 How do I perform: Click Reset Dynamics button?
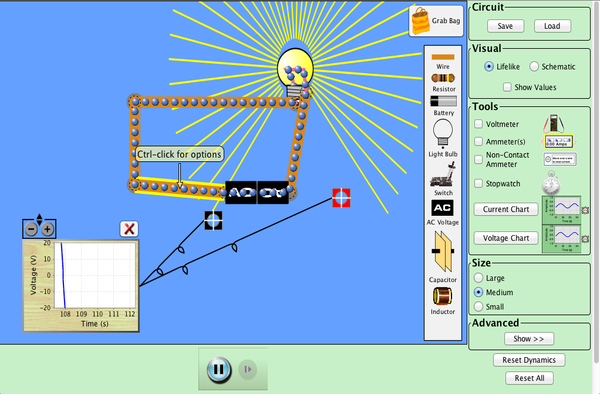529,360
